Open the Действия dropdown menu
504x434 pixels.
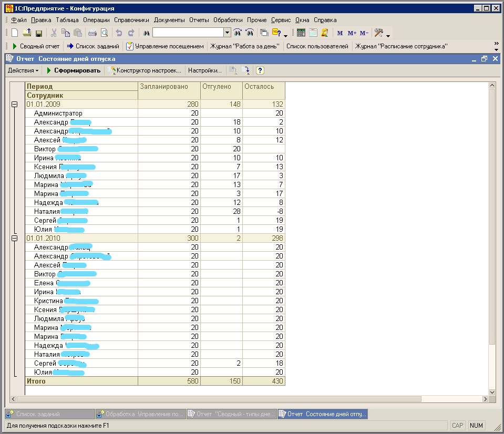click(23, 70)
